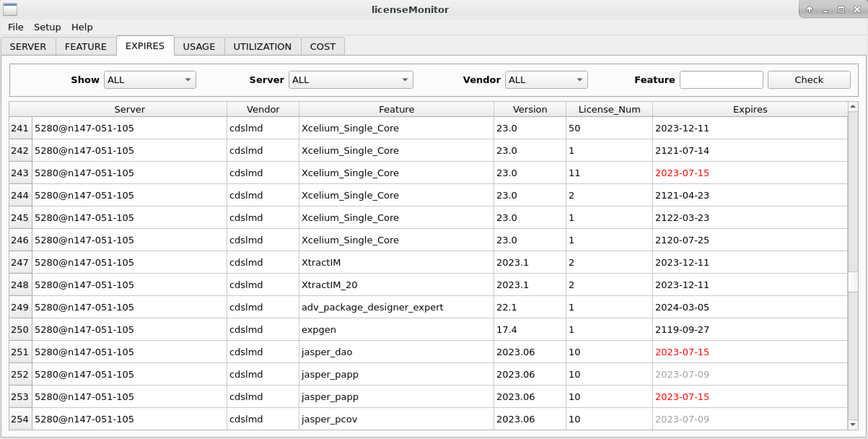The width and height of the screenshot is (868, 439).
Task: Click the scrollbar up arrow
Action: tap(853, 107)
